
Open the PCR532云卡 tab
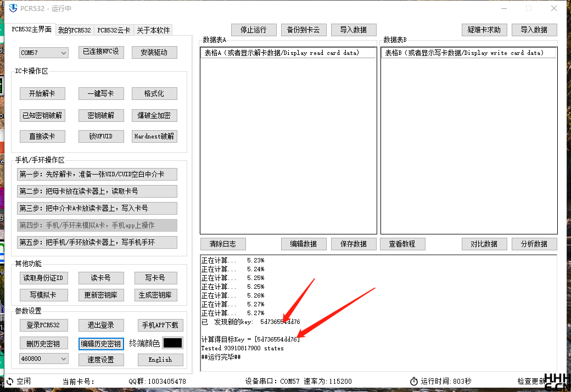coord(114,30)
